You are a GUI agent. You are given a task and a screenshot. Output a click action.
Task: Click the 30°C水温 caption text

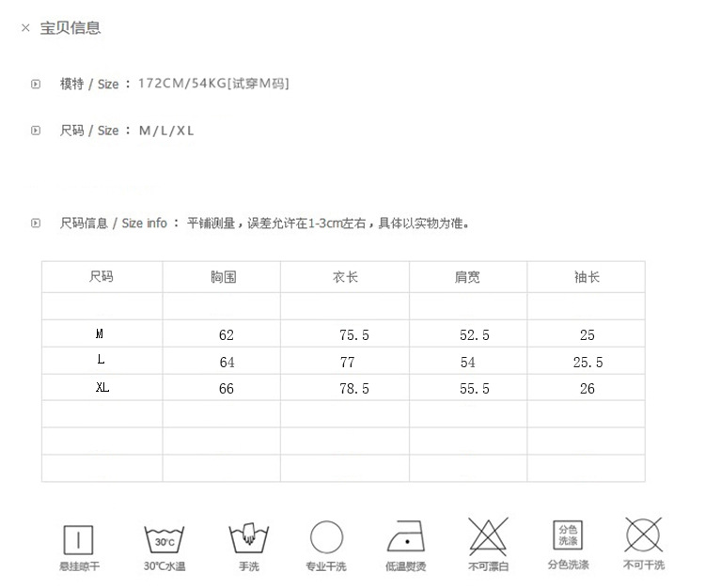(164, 566)
